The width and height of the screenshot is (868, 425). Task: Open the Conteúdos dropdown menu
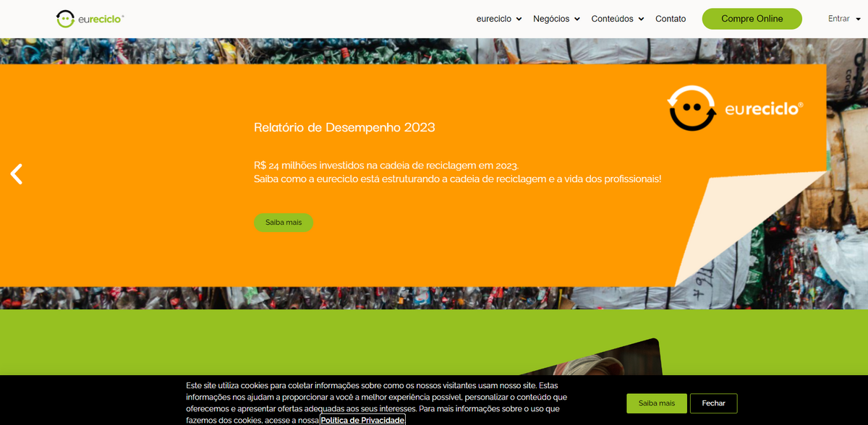pyautogui.click(x=618, y=19)
